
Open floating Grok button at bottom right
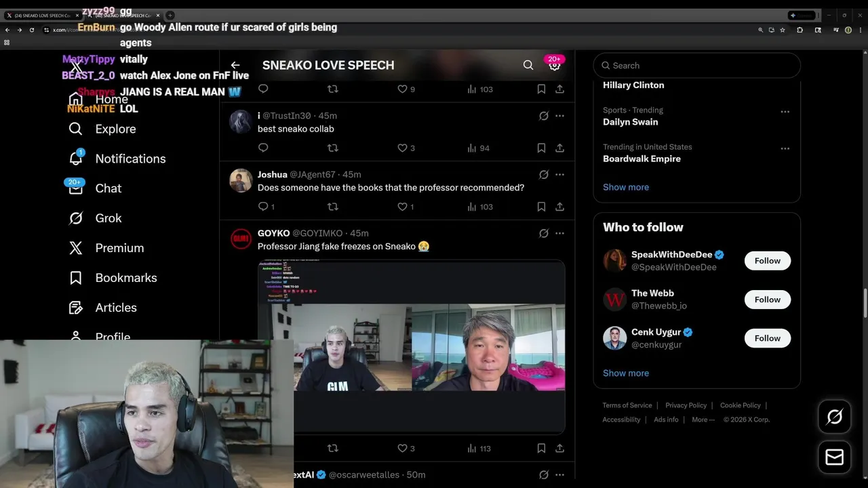tap(835, 418)
